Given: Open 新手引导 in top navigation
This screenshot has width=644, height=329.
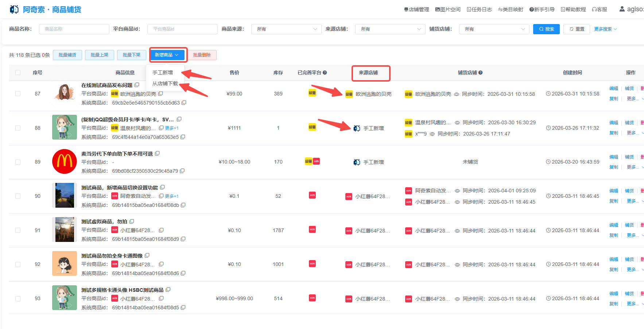Looking at the screenshot, I should 542,9.
